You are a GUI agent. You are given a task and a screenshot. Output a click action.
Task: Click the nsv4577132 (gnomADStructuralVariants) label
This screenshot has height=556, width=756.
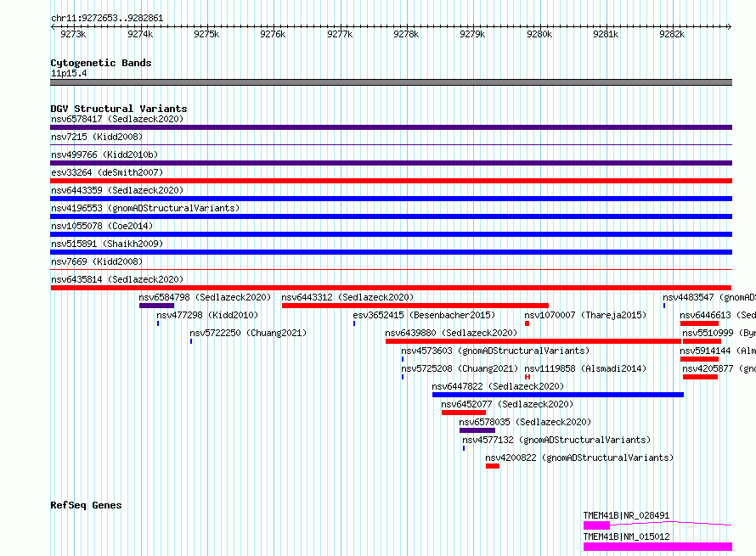(x=556, y=440)
